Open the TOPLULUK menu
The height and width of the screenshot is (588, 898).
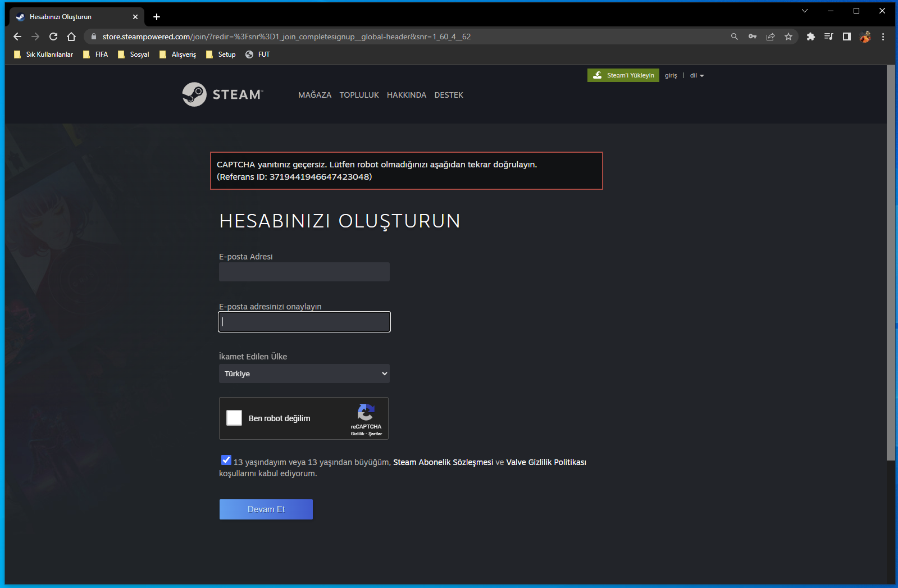click(359, 95)
